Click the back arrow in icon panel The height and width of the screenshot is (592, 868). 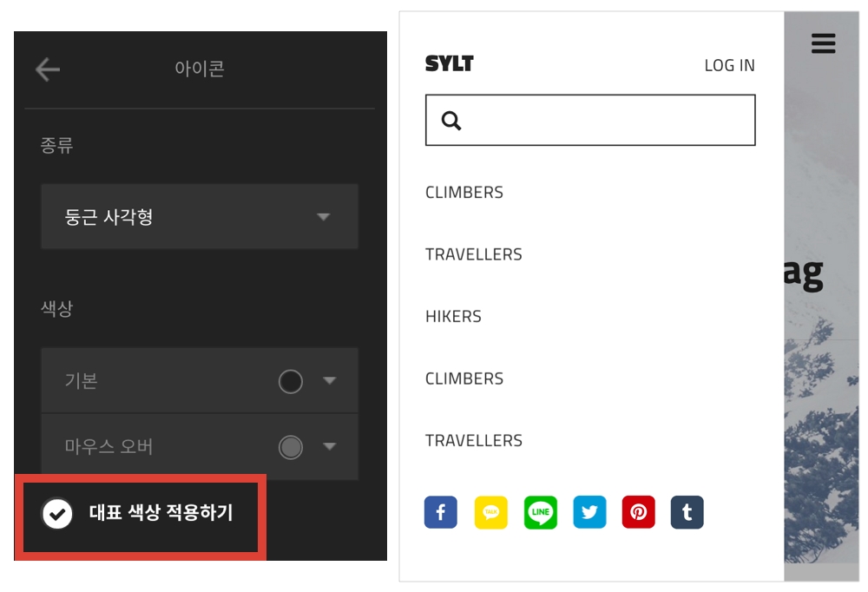48,69
